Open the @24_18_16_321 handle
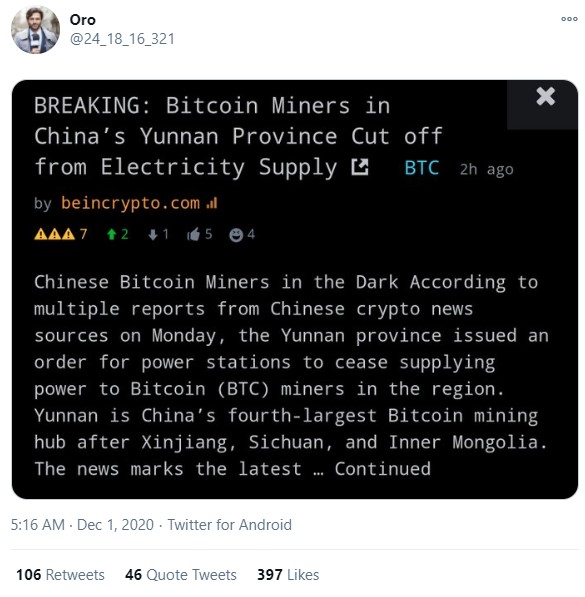 (x=122, y=39)
